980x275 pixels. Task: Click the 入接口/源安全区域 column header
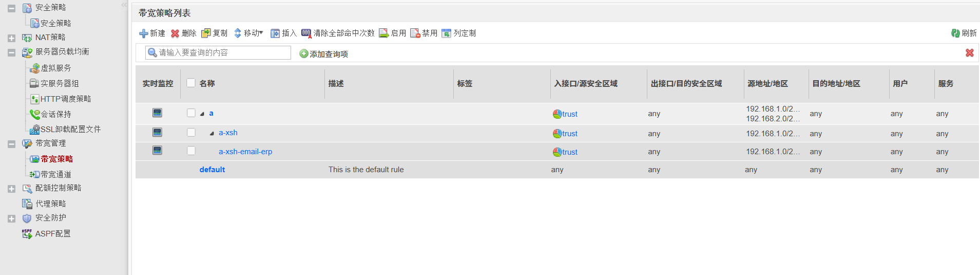coord(586,83)
